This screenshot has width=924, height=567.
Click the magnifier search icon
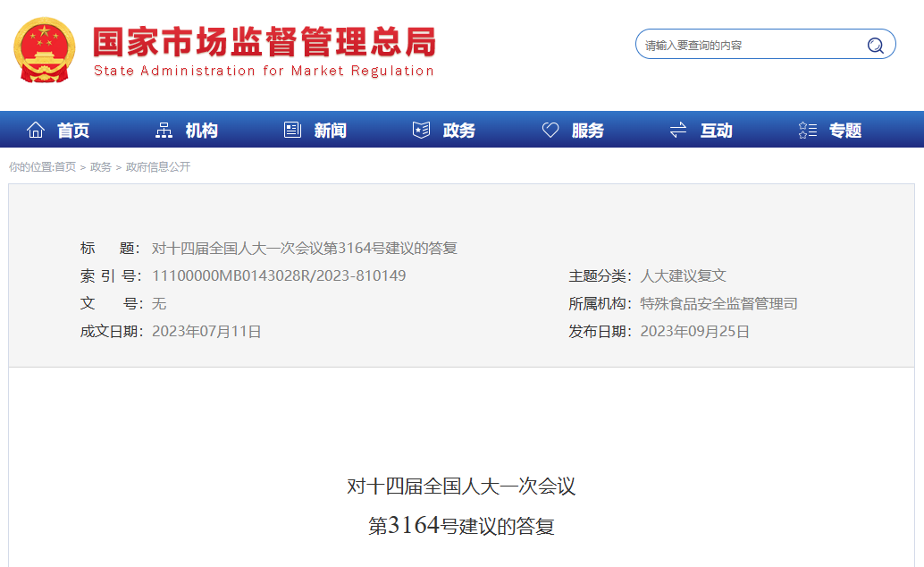click(875, 46)
